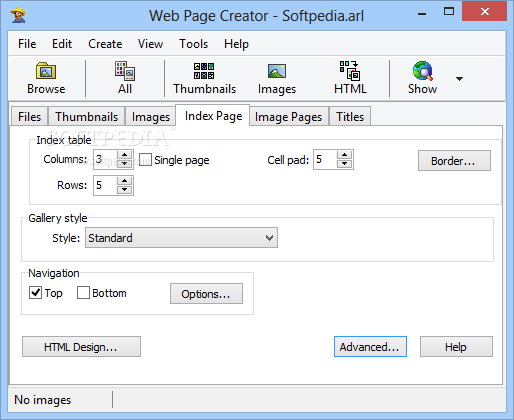
Task: Click the Columns number input field
Action: coord(105,160)
